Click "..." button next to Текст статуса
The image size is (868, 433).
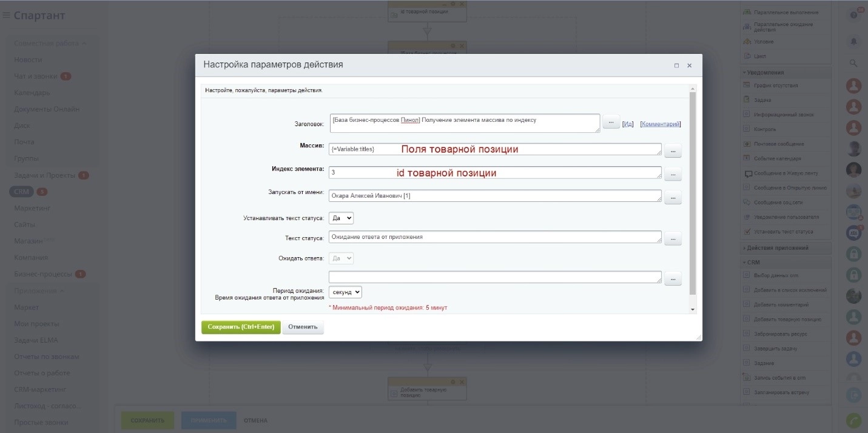tap(673, 238)
